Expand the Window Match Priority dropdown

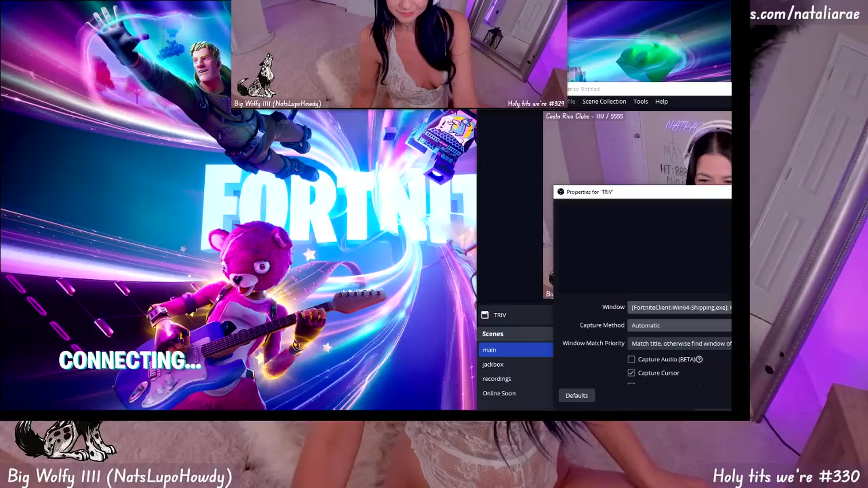pos(679,343)
